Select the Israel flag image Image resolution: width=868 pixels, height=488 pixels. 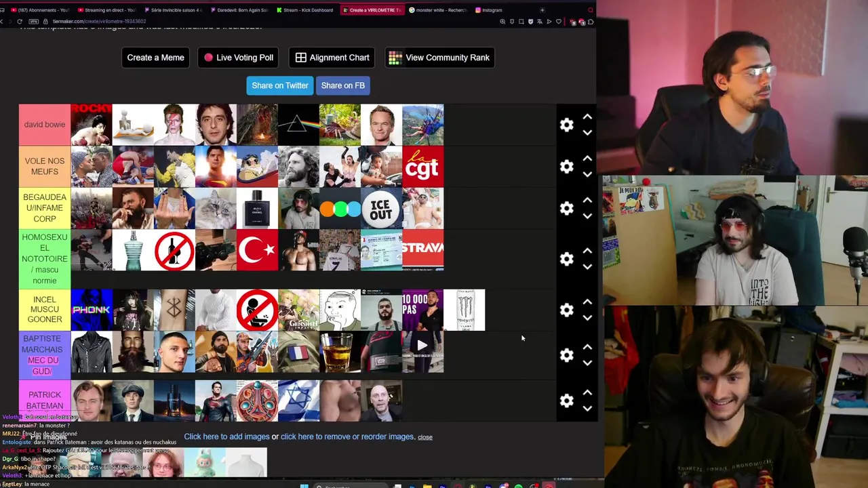click(x=298, y=401)
